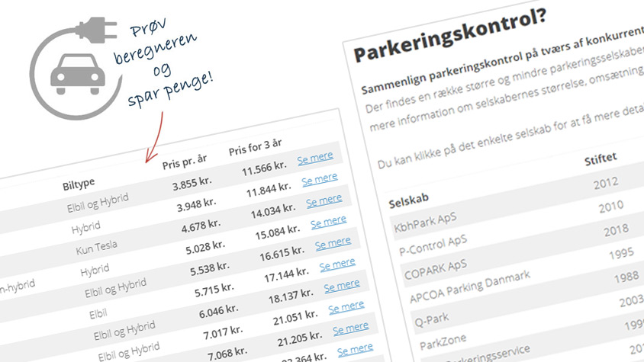Open 'Se mere' for the 17.144 kr. row
The image size is (644, 362).
[x=337, y=264]
